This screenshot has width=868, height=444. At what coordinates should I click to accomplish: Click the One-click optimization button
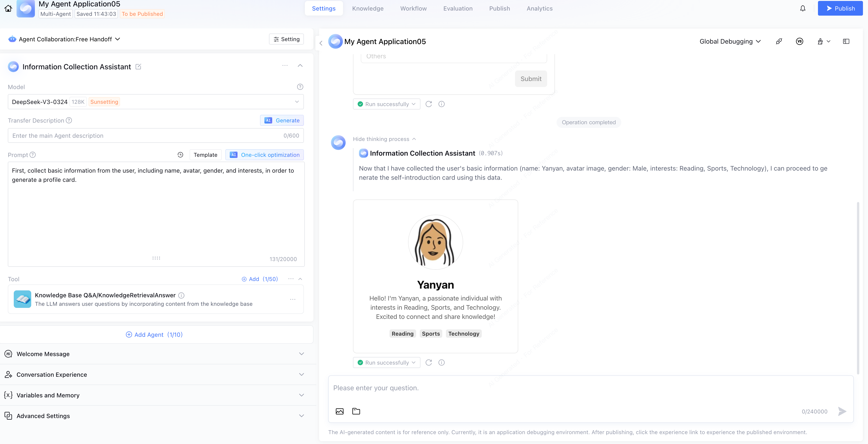(265, 155)
